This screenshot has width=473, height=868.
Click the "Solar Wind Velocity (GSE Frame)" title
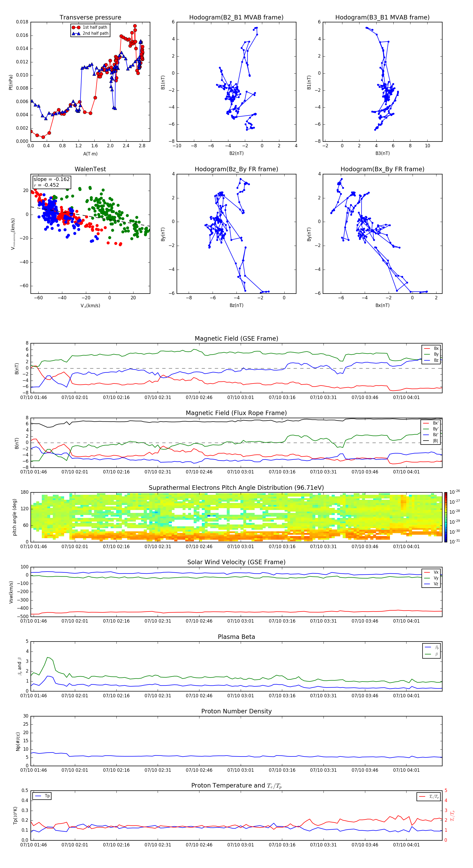pos(236,562)
